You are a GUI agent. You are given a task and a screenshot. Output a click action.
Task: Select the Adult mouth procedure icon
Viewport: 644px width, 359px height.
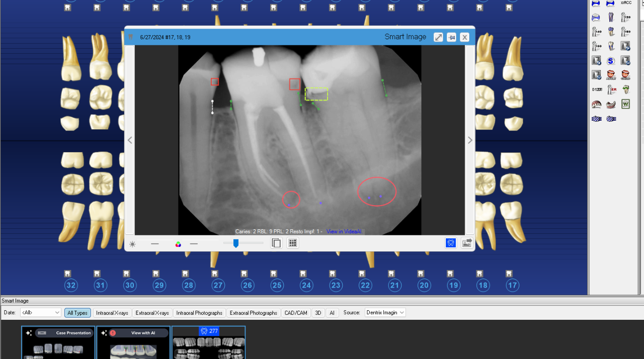point(611,75)
